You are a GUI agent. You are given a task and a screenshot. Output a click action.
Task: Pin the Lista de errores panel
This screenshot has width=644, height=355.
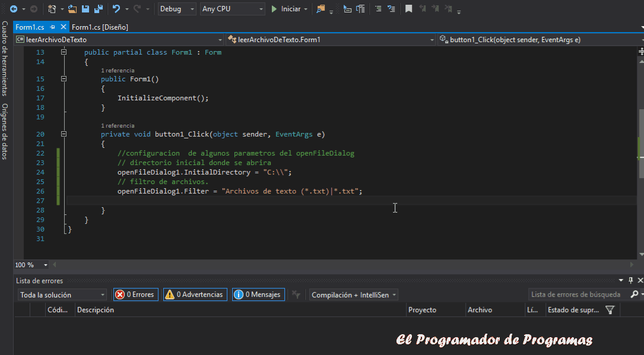pos(630,280)
